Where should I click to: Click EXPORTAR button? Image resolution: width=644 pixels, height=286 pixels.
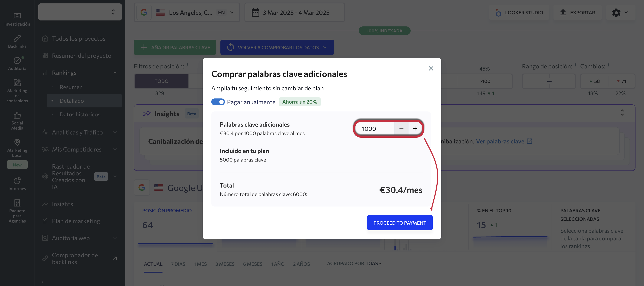point(577,12)
